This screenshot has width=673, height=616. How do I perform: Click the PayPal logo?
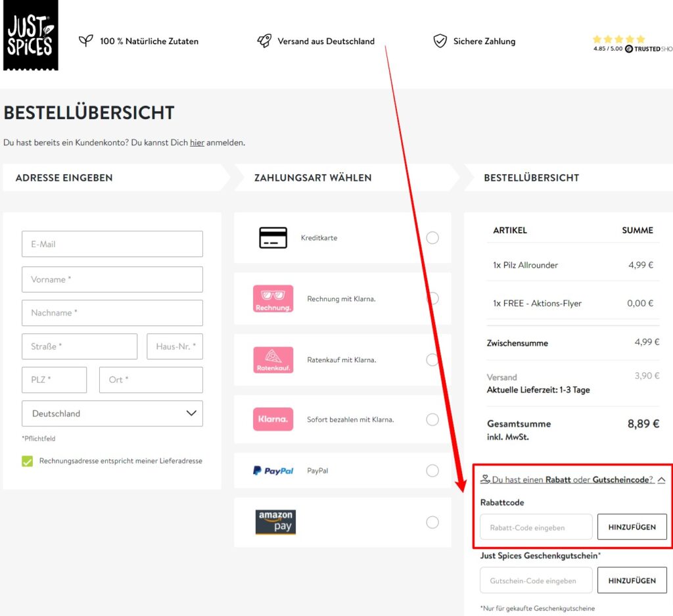(273, 471)
